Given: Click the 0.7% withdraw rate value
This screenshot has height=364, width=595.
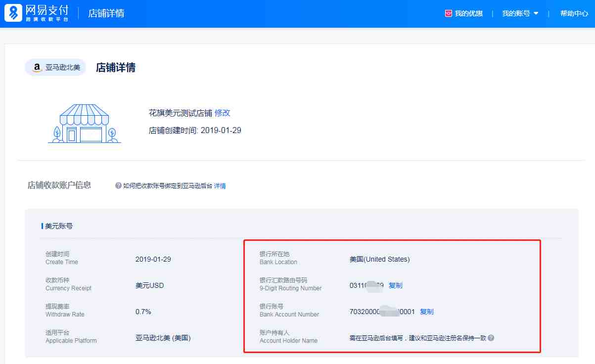Looking at the screenshot, I should coord(143,312).
